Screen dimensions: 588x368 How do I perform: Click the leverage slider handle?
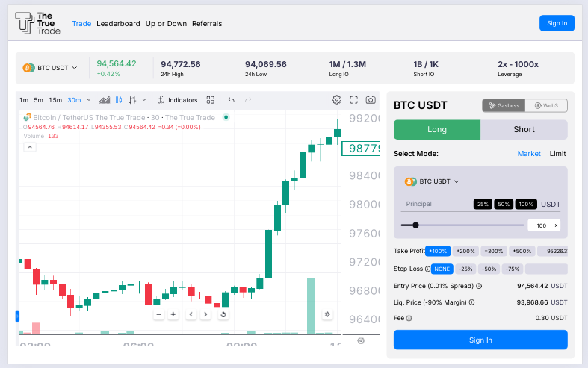click(x=415, y=225)
